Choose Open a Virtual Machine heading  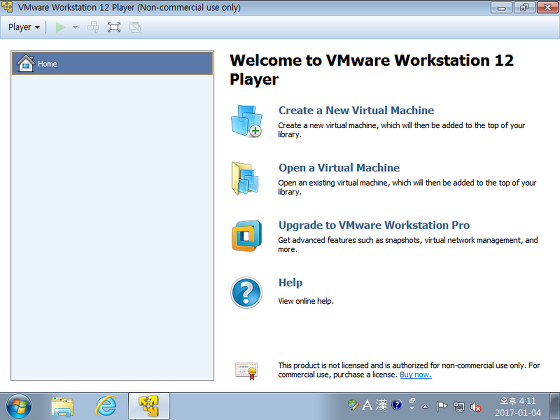(x=339, y=168)
